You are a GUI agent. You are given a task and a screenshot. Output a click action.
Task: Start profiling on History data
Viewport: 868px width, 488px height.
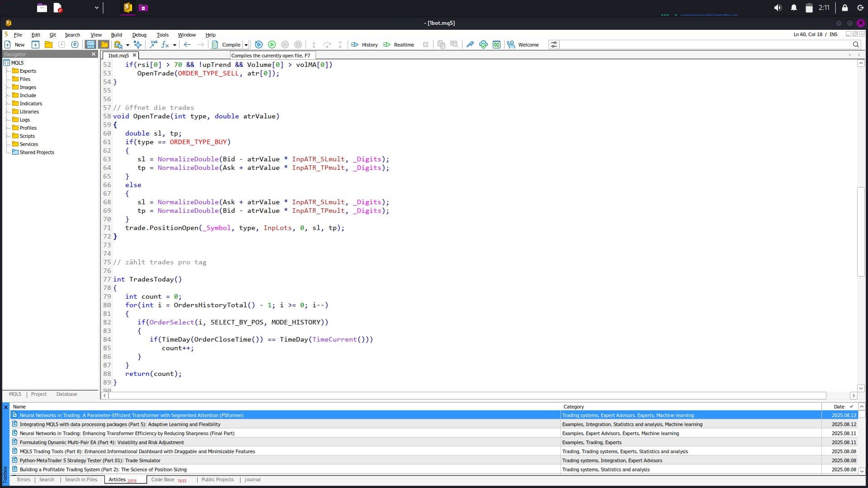(x=364, y=44)
